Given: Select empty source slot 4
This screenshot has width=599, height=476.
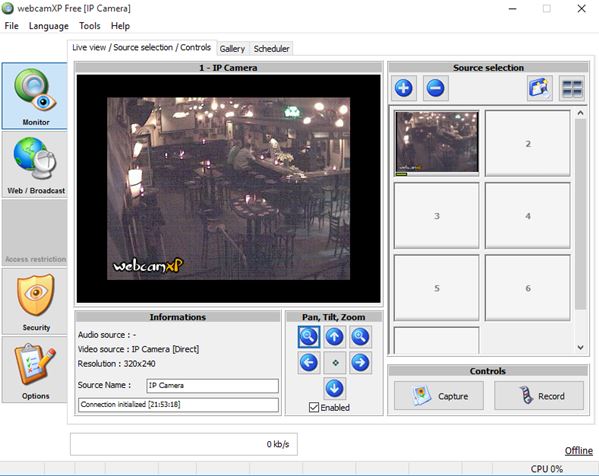Looking at the screenshot, I should pos(528,215).
